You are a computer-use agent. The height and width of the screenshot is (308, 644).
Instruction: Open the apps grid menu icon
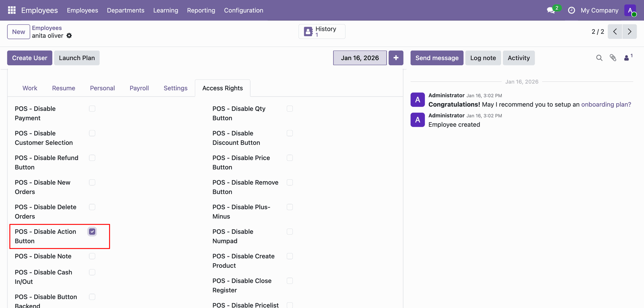(12, 10)
